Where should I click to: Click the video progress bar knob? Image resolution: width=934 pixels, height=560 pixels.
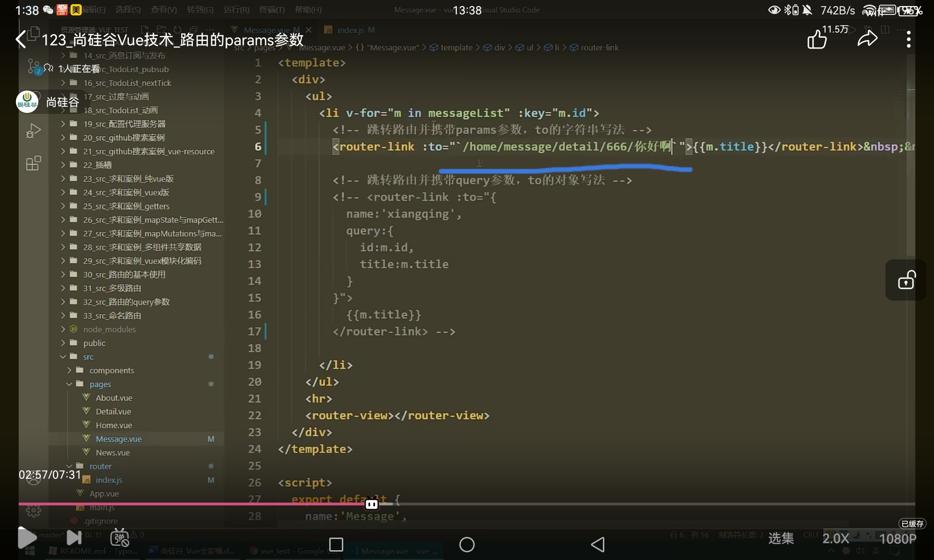click(x=372, y=504)
